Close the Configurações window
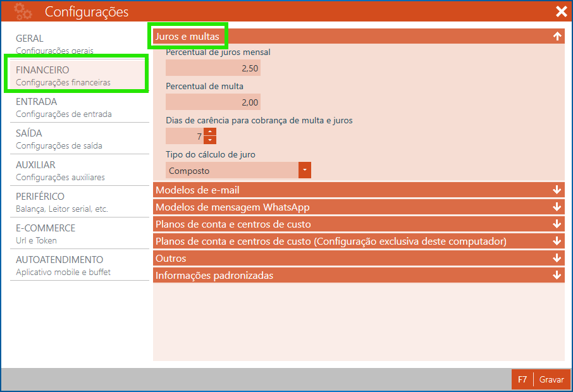The height and width of the screenshot is (392, 573). coord(560,11)
